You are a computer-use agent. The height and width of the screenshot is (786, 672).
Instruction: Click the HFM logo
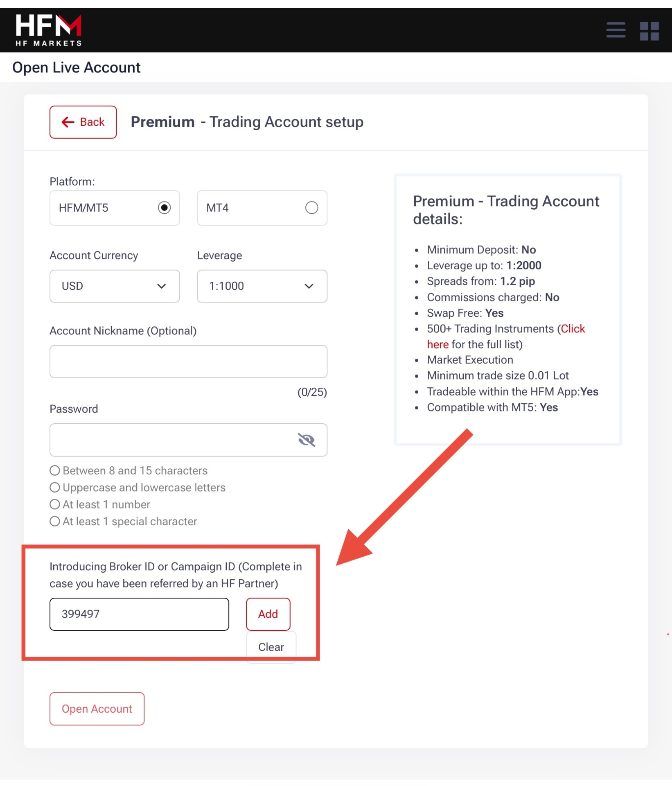click(48, 30)
